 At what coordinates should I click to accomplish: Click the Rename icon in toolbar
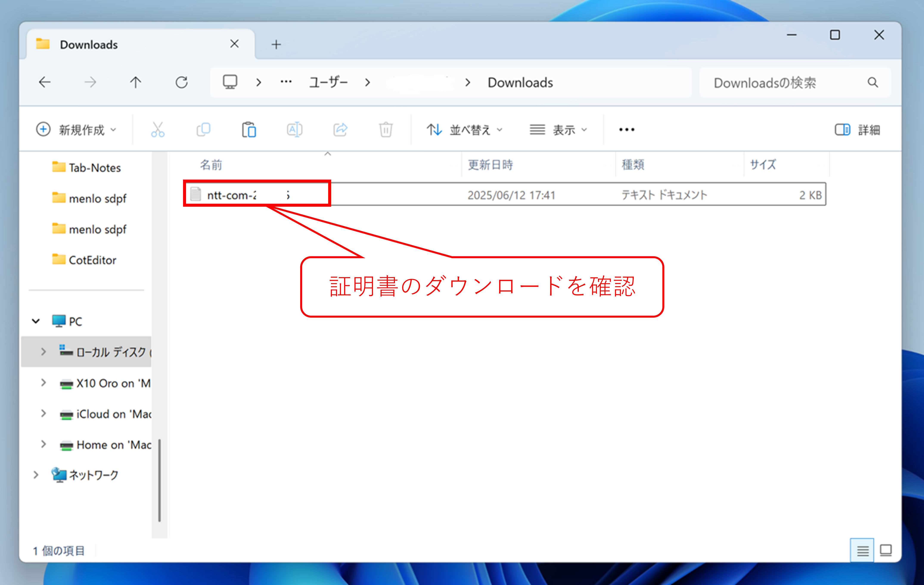[294, 130]
